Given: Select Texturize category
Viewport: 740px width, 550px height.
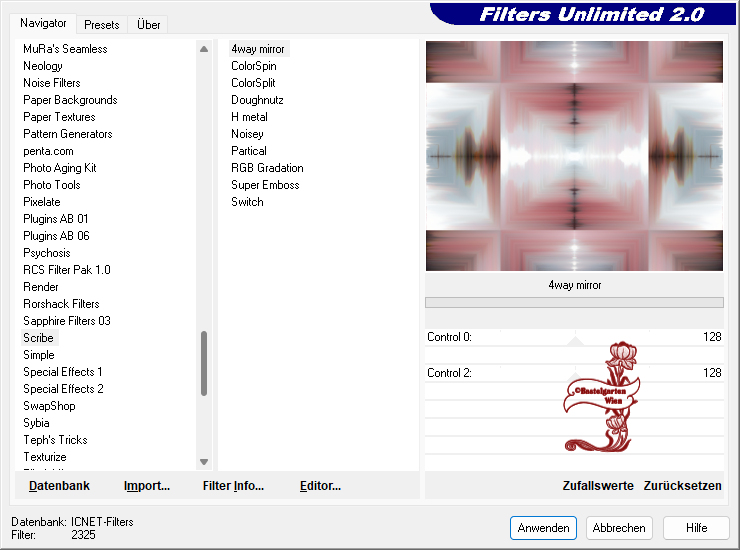Looking at the screenshot, I should [45, 457].
